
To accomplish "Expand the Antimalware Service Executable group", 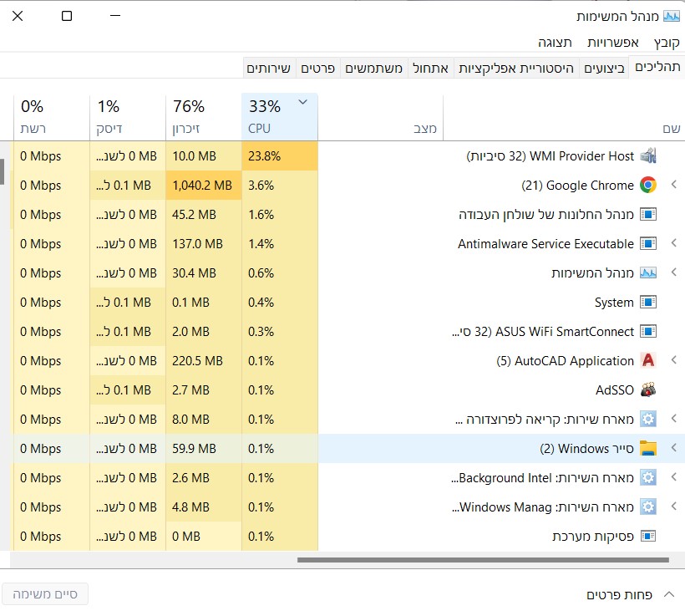I will tap(674, 242).
